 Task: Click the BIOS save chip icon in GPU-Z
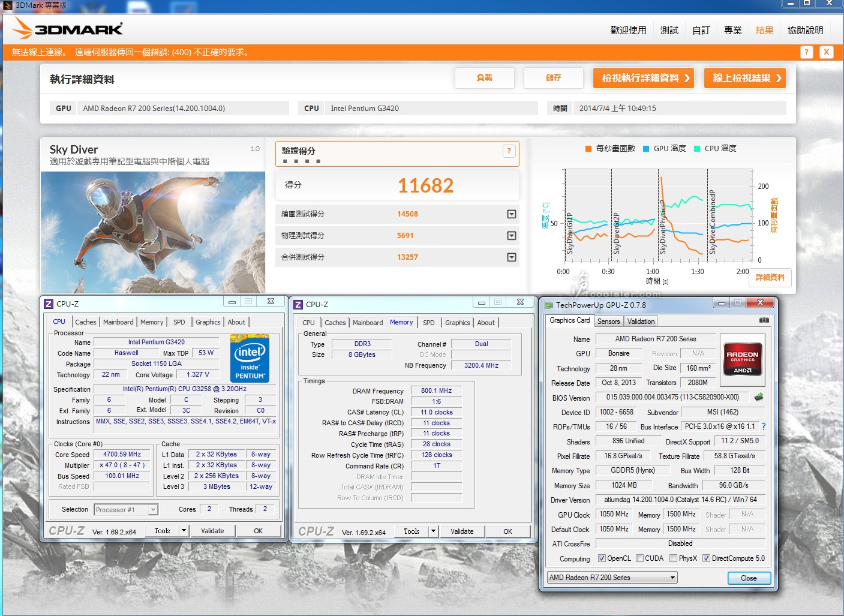pyautogui.click(x=759, y=397)
